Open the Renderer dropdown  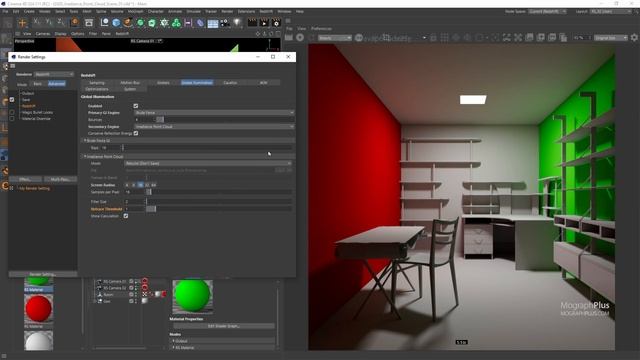tap(54, 74)
